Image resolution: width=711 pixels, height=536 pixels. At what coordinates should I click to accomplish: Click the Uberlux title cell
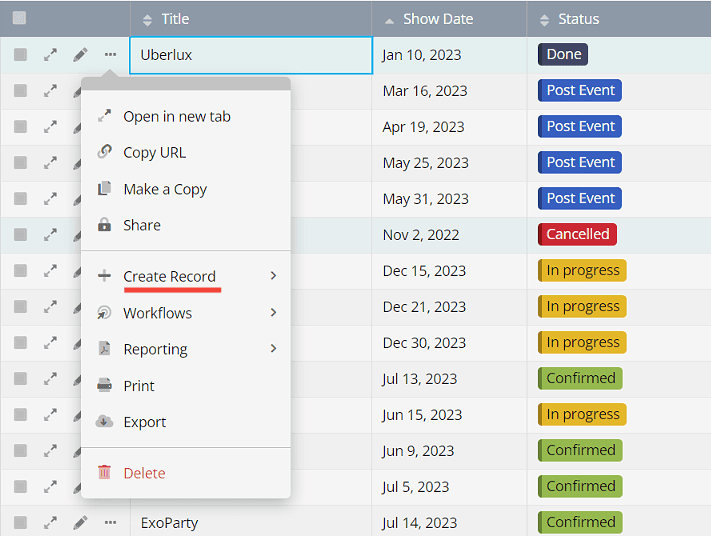250,55
